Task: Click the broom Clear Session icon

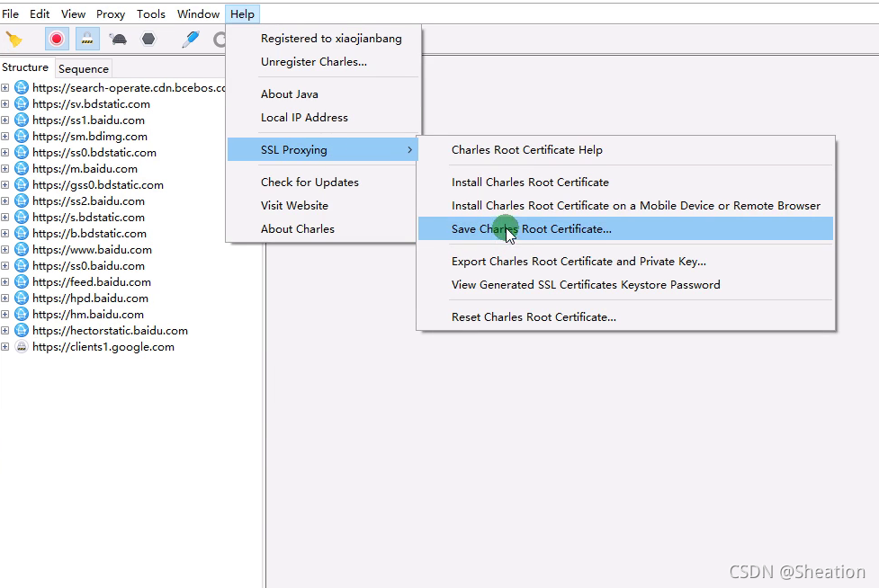Action: pyautogui.click(x=14, y=40)
